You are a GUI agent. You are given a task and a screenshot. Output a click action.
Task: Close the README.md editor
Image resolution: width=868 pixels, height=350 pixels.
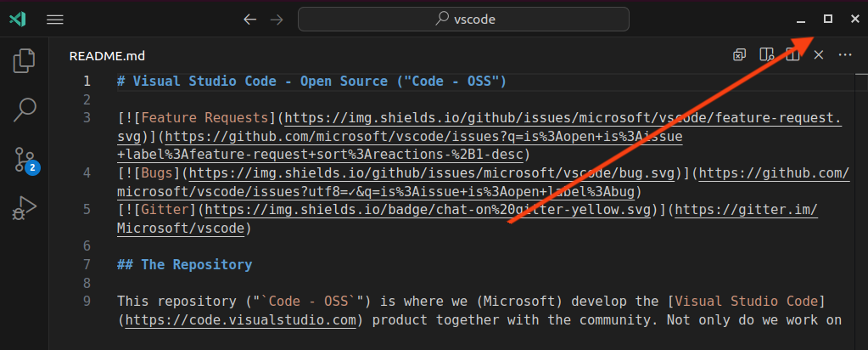[x=819, y=55]
